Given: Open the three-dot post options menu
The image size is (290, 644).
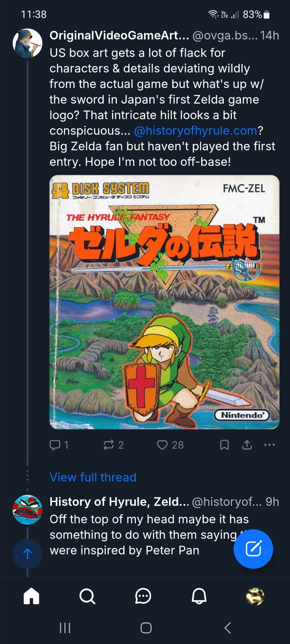Looking at the screenshot, I should tap(269, 445).
